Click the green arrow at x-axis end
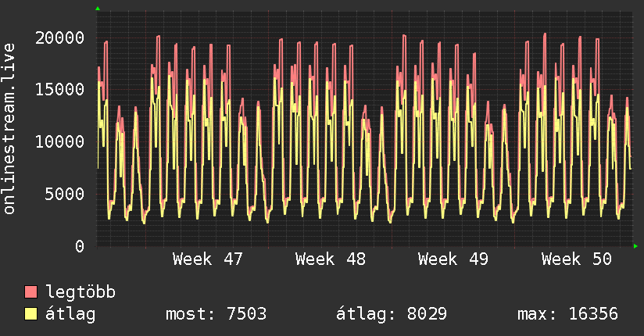 tap(635, 246)
